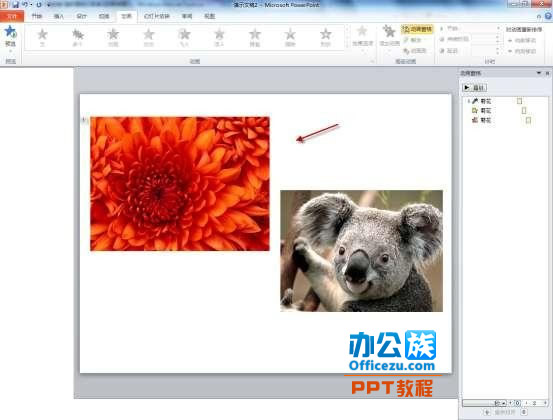This screenshot has width=553, height=420.
Task: Click the Animation Painter (动画刷) button
Action: tap(415, 51)
